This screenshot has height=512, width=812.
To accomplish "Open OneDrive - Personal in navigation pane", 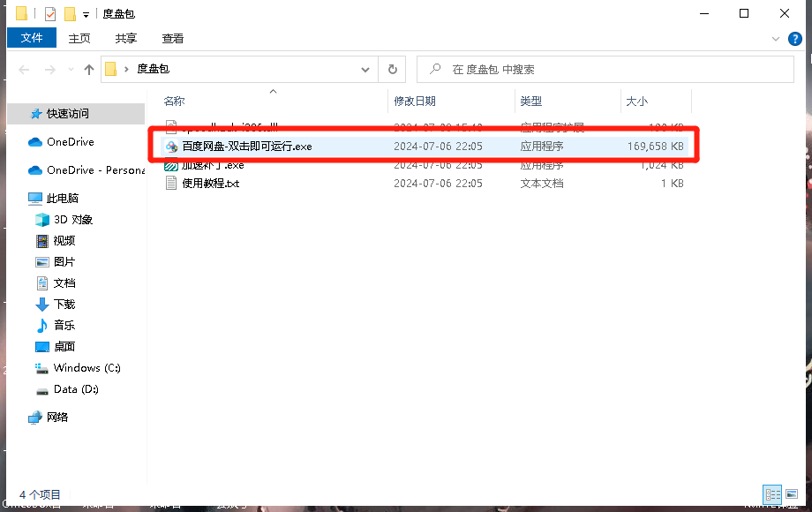I will 96,170.
